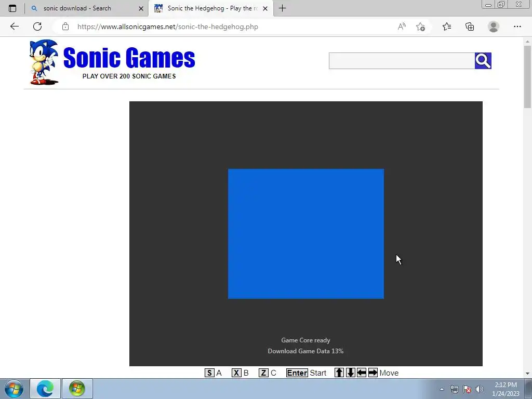The image size is (532, 399).
Task: Click the Download Game Data 13% text
Action: [305, 351]
